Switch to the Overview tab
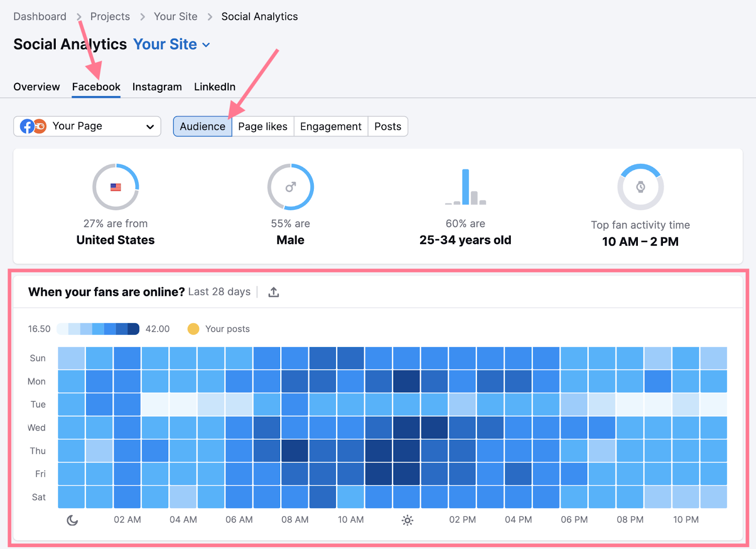Image resolution: width=756 pixels, height=549 pixels. (x=37, y=87)
